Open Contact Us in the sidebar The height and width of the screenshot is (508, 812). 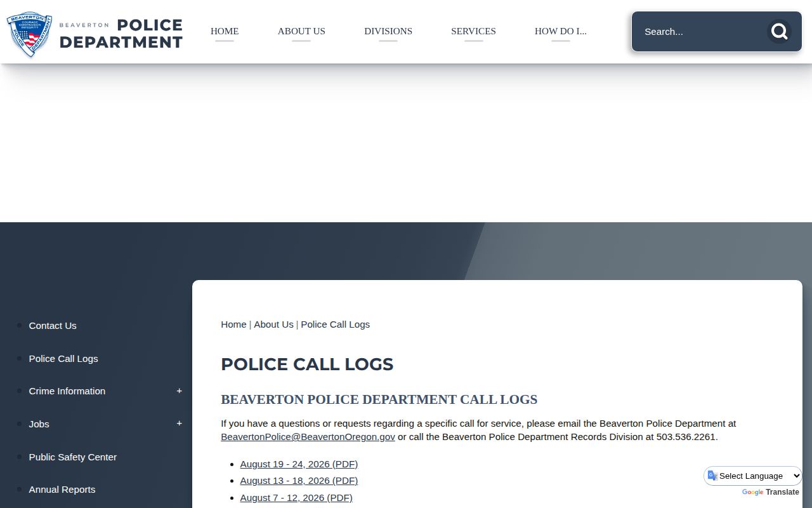53,326
